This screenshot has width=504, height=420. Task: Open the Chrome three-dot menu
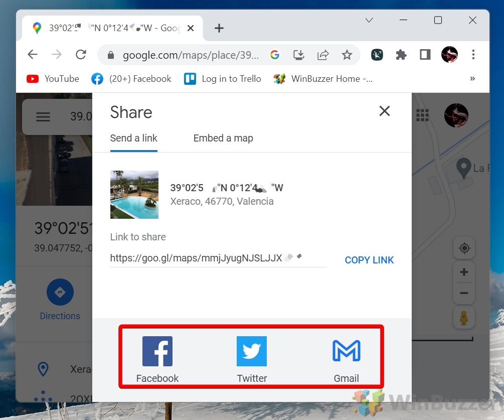[473, 55]
